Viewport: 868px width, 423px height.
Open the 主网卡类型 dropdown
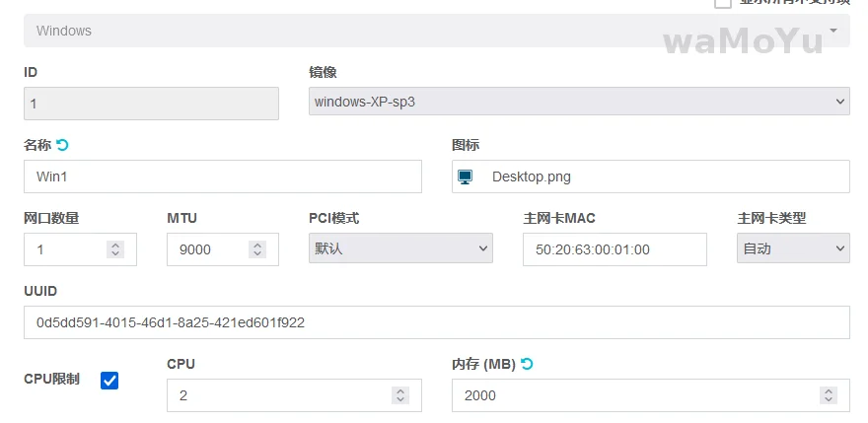point(793,249)
